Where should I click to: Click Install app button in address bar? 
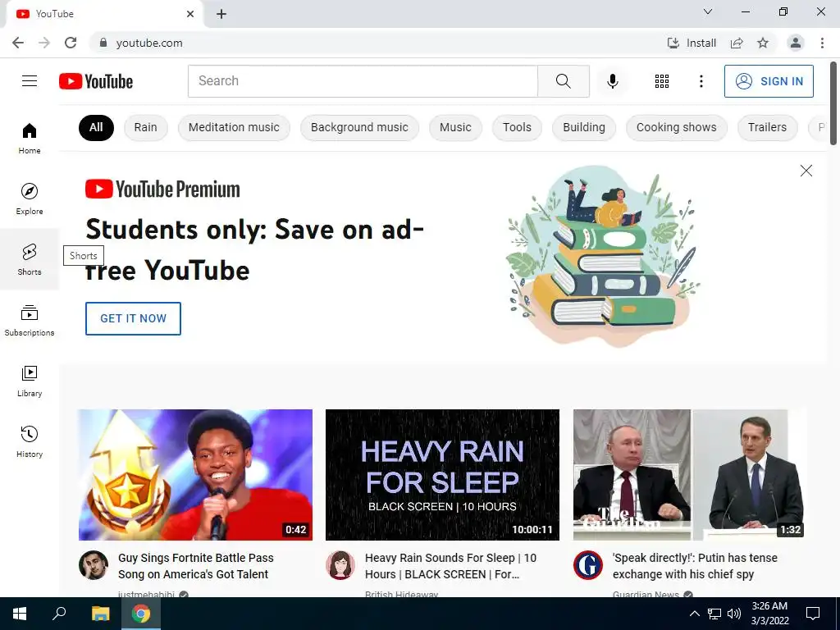[x=691, y=43]
